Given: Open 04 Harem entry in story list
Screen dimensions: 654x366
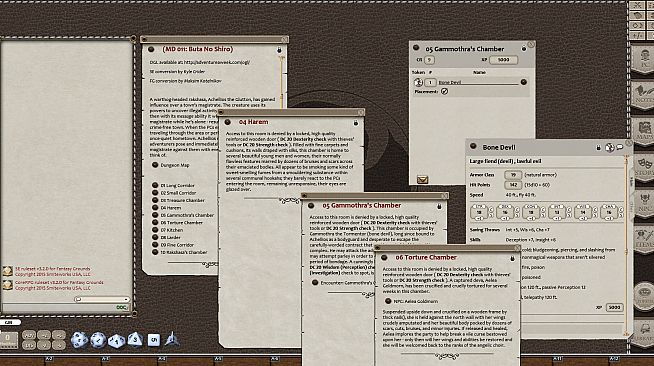Looking at the screenshot, I should pos(166,208).
